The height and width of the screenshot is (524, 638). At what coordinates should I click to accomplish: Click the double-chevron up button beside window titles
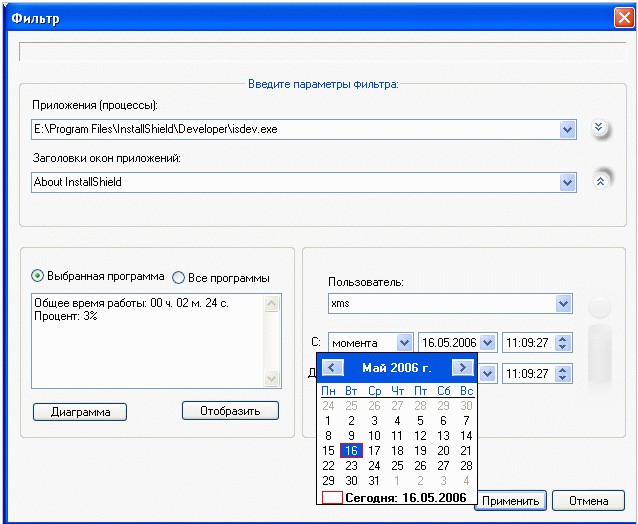tap(601, 180)
